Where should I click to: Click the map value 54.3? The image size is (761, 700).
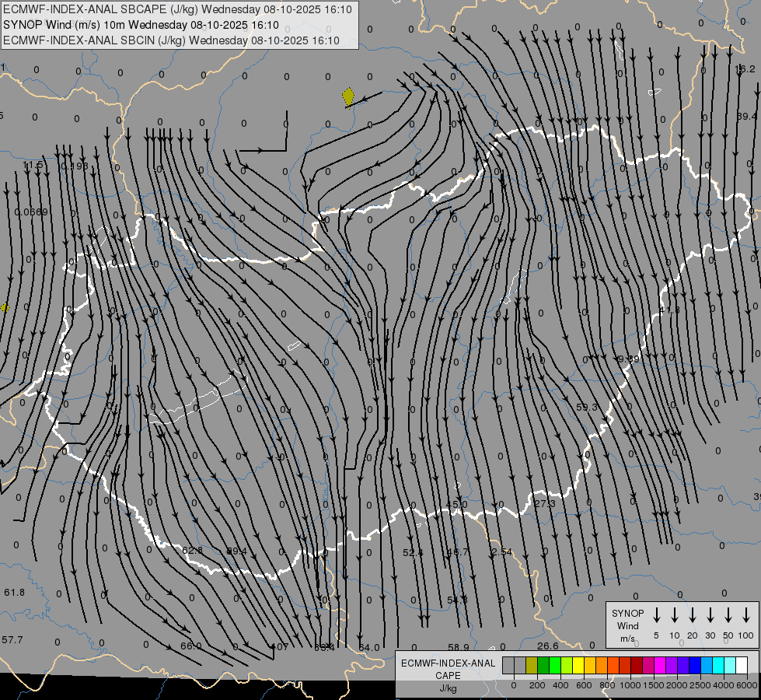[x=457, y=600]
